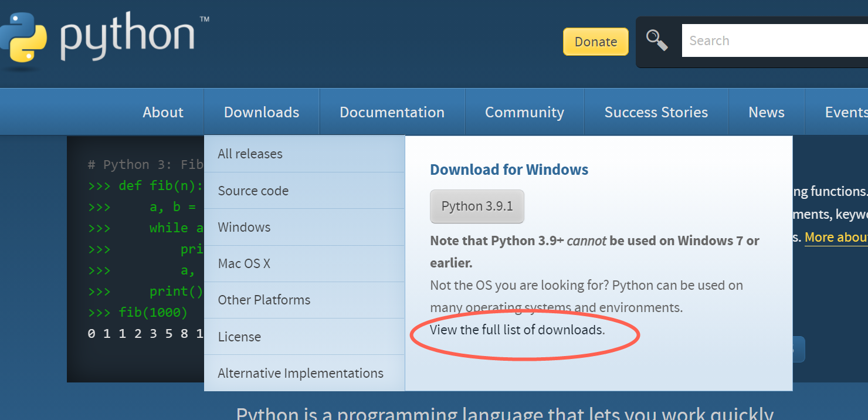Image resolution: width=868 pixels, height=420 pixels.
Task: Select Alternative Implementations from the menu
Action: point(301,372)
